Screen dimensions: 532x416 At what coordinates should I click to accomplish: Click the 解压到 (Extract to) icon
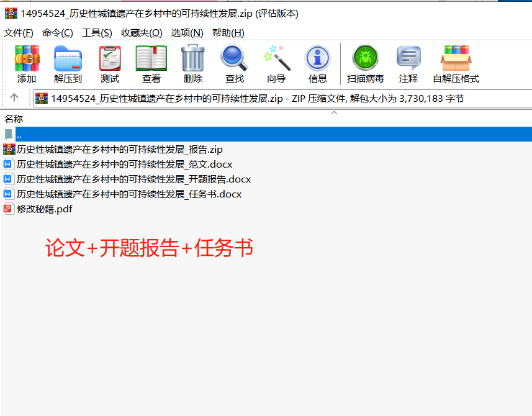[68, 58]
